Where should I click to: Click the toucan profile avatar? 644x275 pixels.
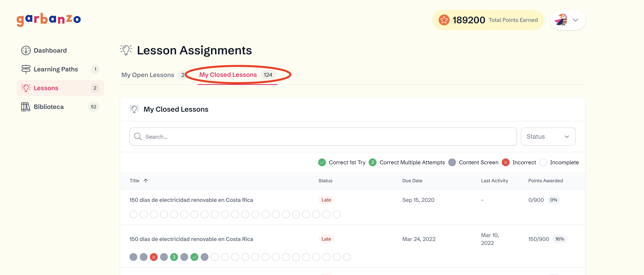click(561, 20)
